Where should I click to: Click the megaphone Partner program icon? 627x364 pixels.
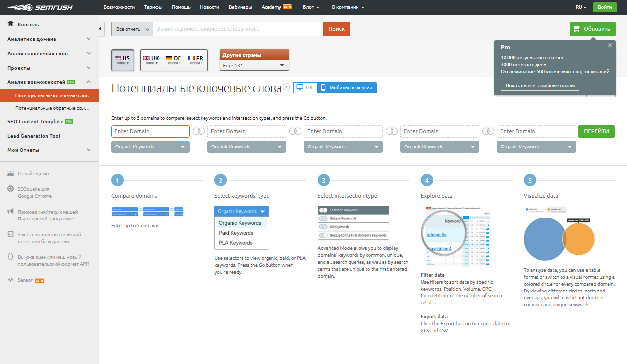pos(11,212)
